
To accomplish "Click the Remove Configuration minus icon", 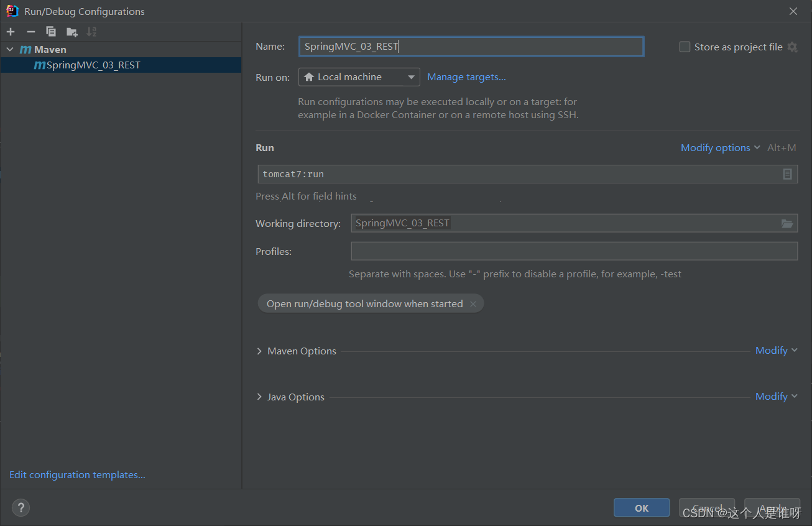I will point(31,32).
